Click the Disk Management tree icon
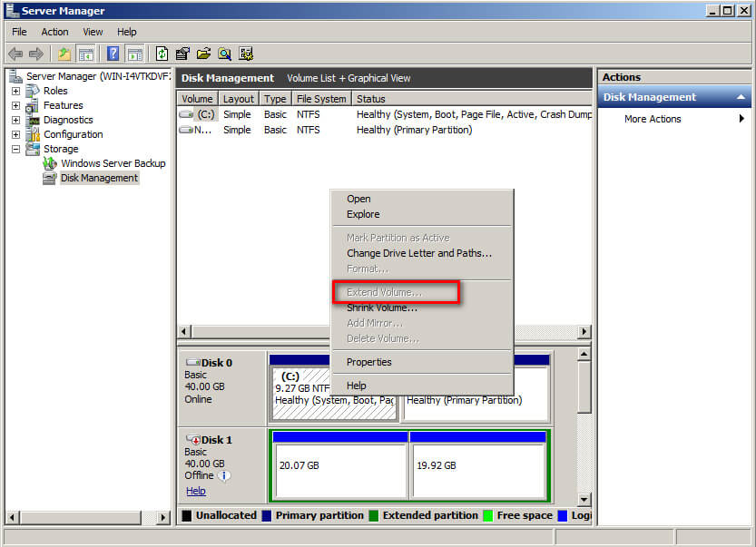The height and width of the screenshot is (547, 756). point(50,179)
